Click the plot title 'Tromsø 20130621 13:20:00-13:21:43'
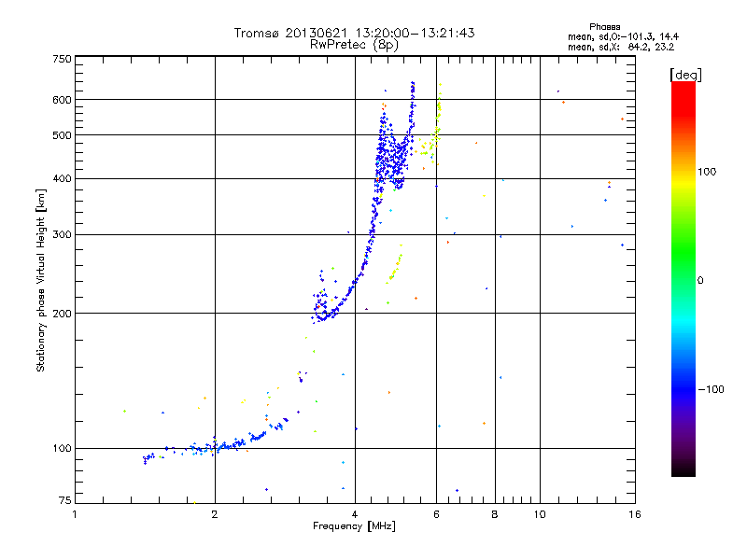 click(x=354, y=33)
